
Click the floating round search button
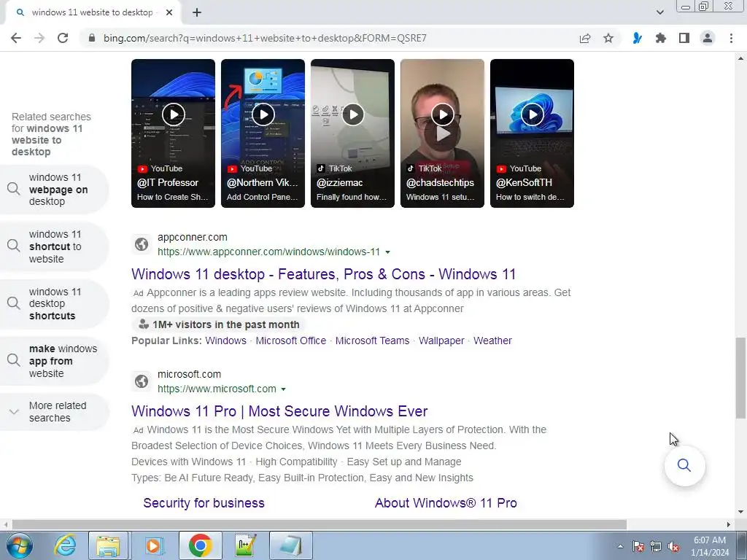(684, 465)
